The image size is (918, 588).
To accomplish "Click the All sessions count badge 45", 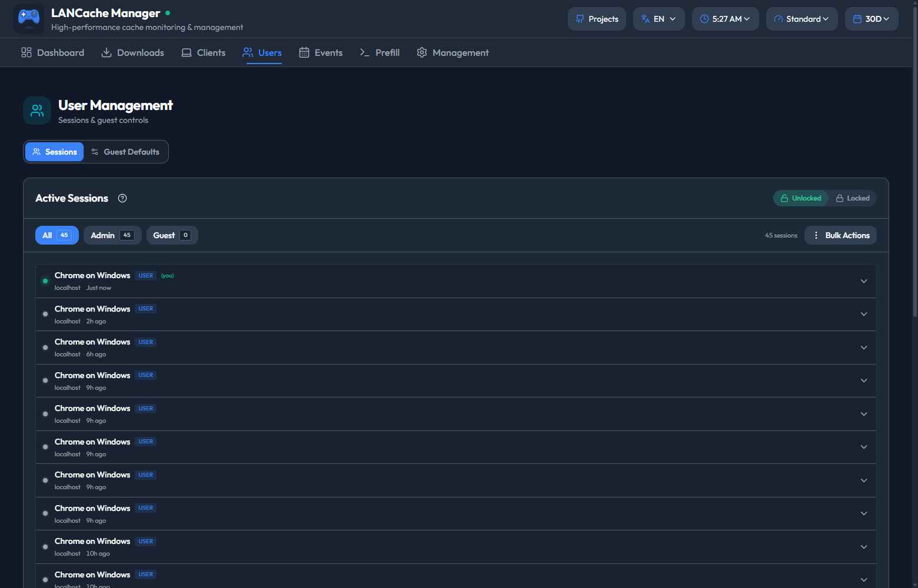I will [64, 235].
